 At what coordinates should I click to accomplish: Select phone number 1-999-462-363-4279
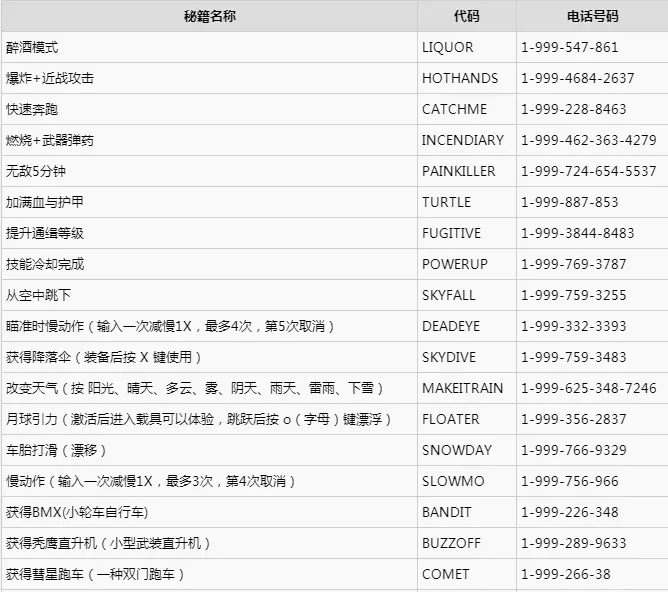coord(589,141)
